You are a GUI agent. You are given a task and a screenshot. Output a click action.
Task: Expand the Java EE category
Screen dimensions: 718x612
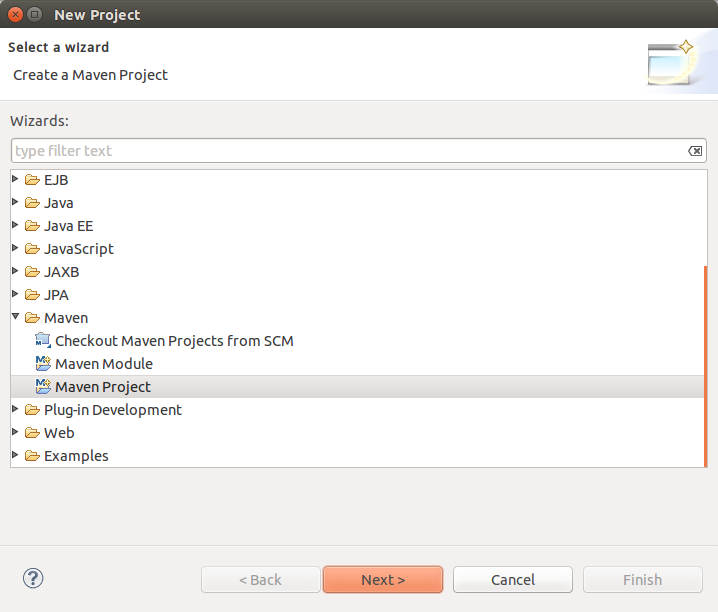[x=15, y=225]
